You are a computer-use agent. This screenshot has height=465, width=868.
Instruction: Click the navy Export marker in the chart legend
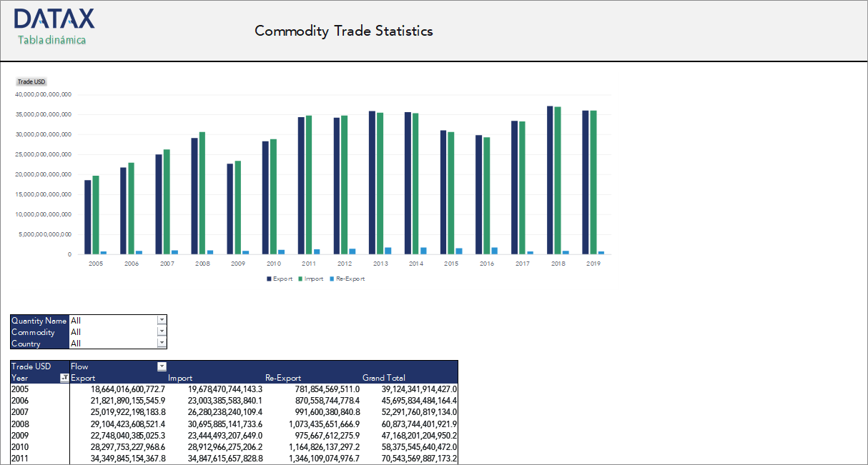tap(268, 279)
